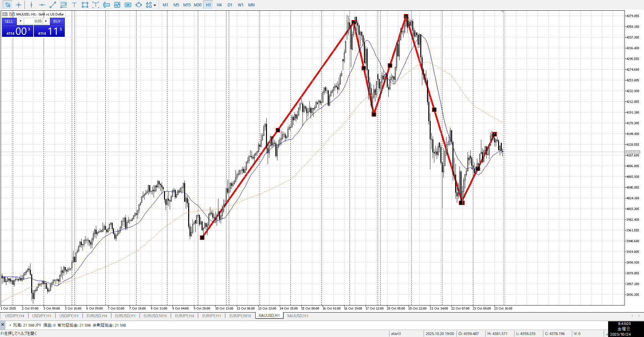Select the text tool

[x=74, y=5]
